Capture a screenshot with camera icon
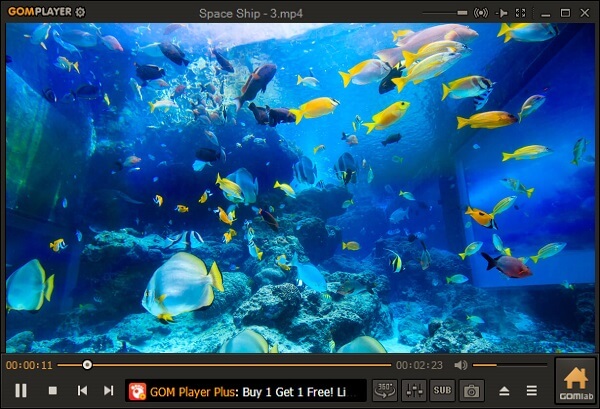The image size is (600, 409). pos(471,390)
